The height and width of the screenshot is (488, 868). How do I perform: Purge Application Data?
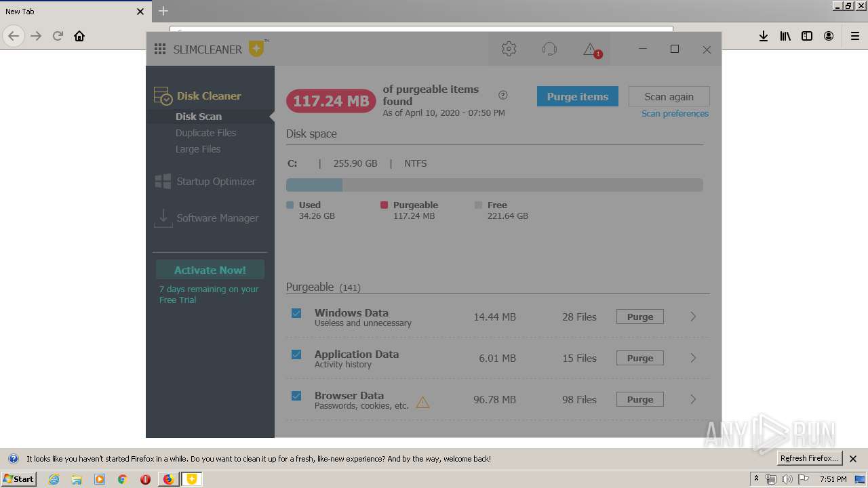[640, 358]
